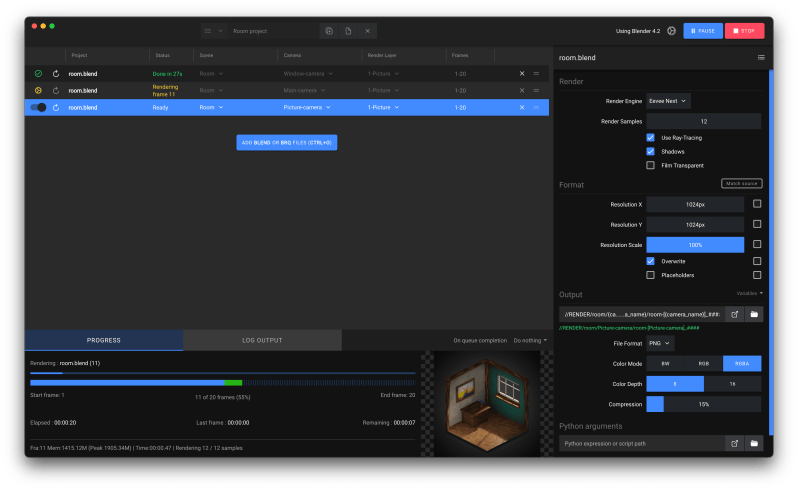Open output path in external editor icon
Image resolution: width=798 pixels, height=490 pixels.
tap(734, 314)
